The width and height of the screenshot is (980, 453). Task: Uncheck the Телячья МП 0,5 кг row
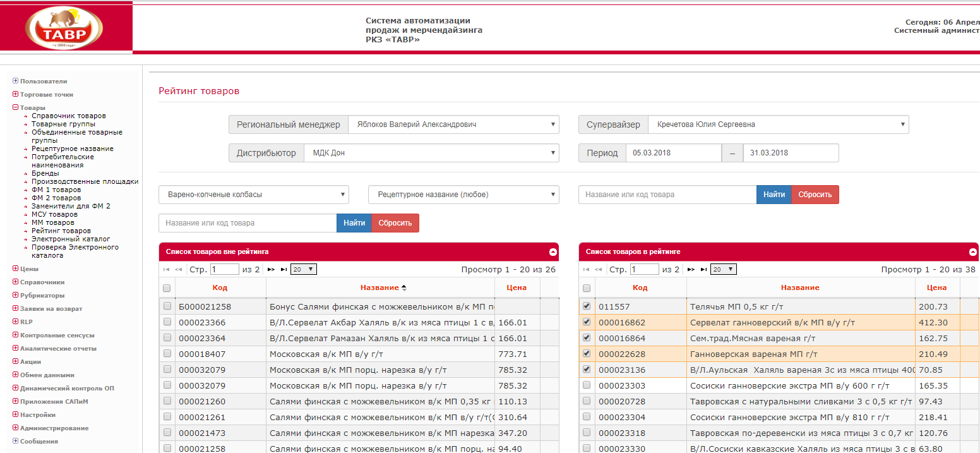pos(587,306)
